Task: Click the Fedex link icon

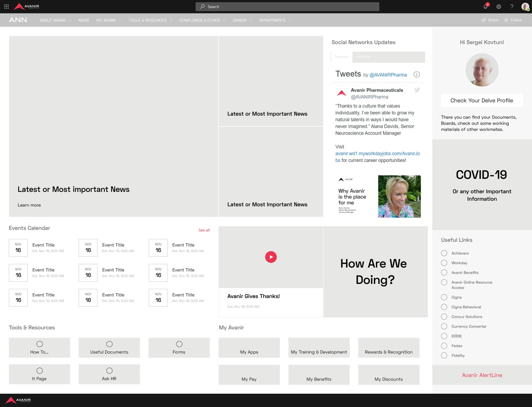Action: click(x=444, y=346)
